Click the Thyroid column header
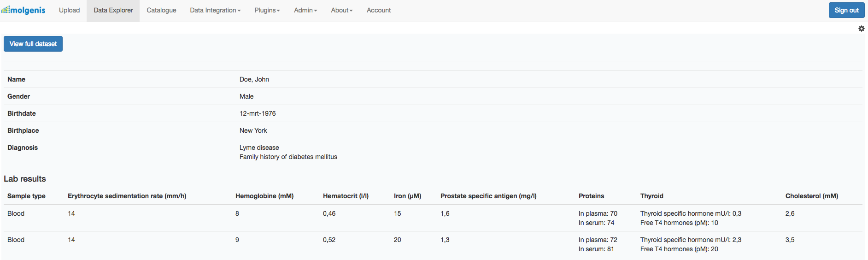The width and height of the screenshot is (868, 260). (651, 196)
